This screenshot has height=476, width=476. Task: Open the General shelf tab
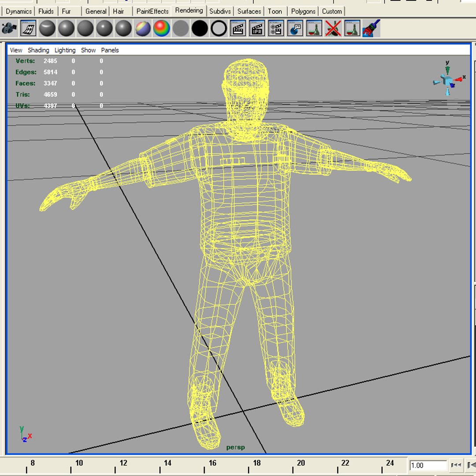point(96,11)
